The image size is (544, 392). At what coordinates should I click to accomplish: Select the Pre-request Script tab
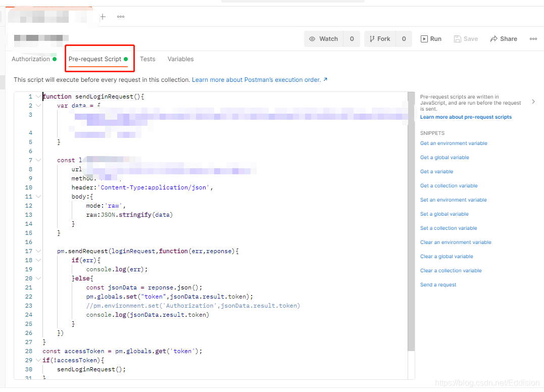98,59
